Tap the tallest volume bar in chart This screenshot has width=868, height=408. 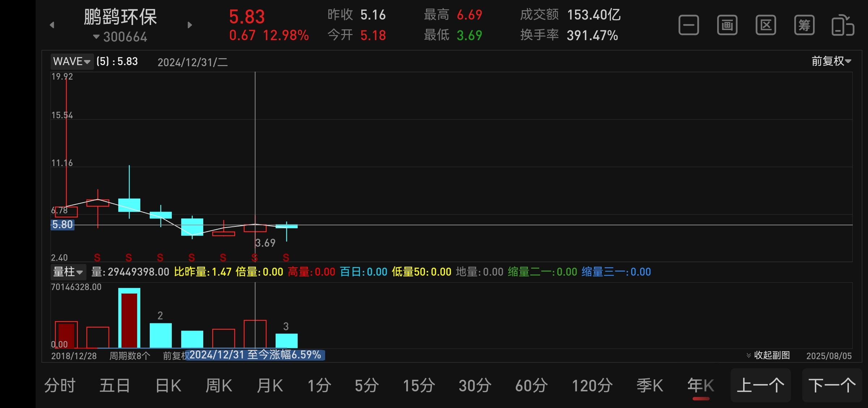(x=129, y=318)
